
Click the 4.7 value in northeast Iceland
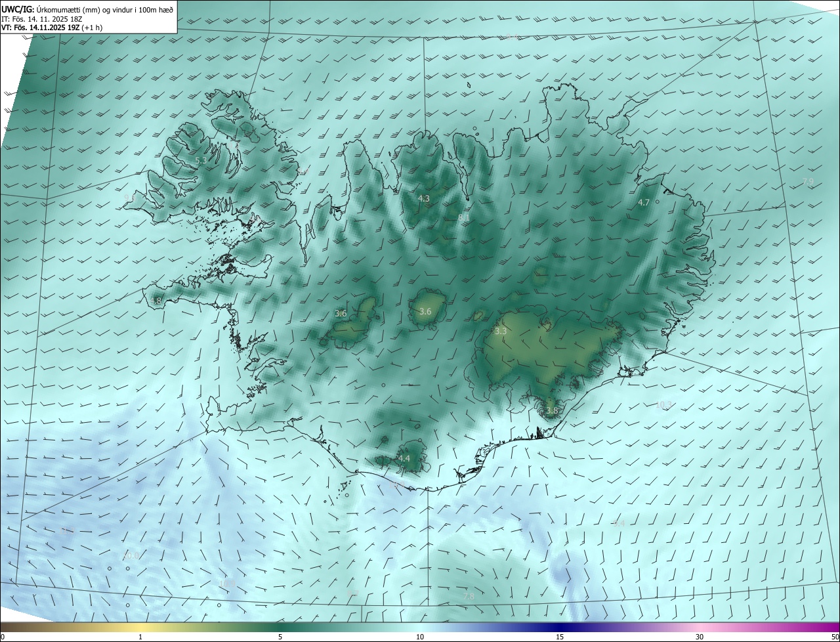643,203
